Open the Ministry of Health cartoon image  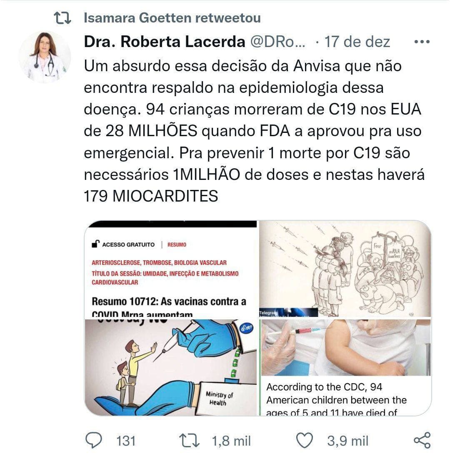tap(171, 367)
